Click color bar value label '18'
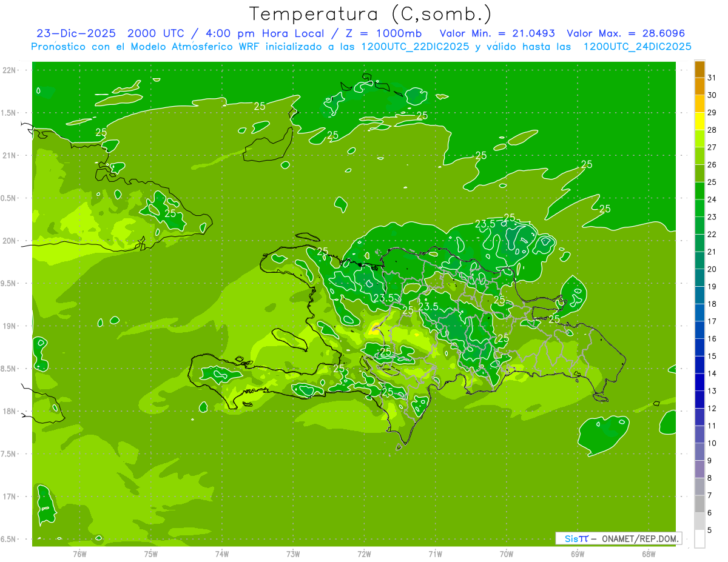The width and height of the screenshot is (728, 562). (712, 304)
